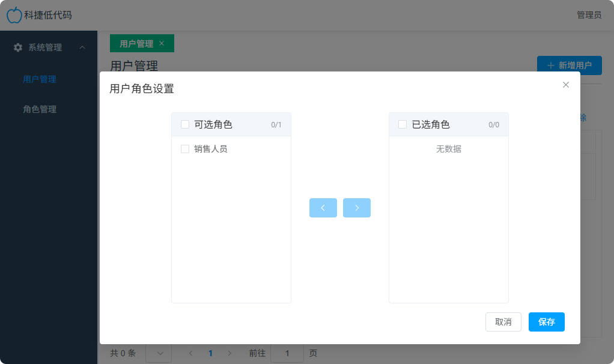Viewport: 614px width, 364px height.
Task: Click the 取消 button
Action: (x=503, y=322)
